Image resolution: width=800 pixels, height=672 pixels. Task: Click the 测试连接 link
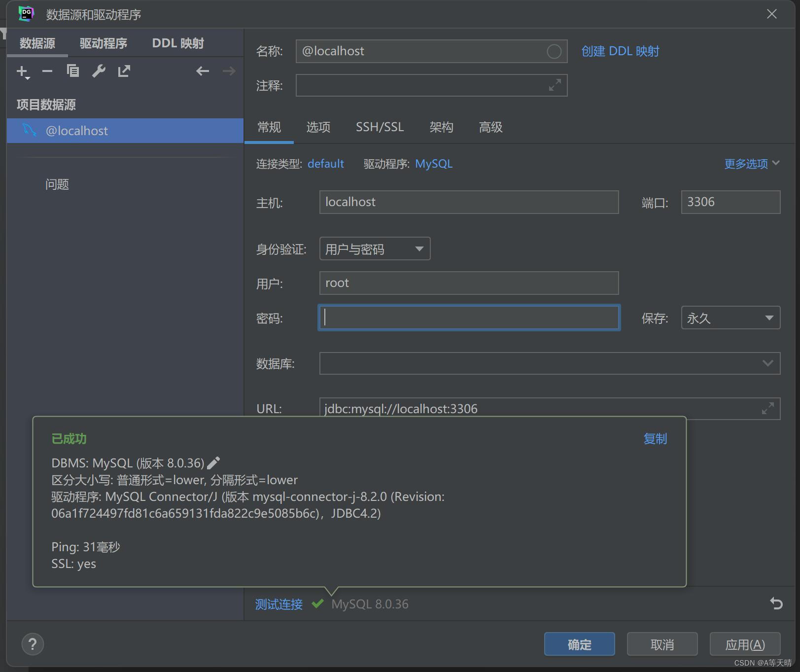[279, 604]
